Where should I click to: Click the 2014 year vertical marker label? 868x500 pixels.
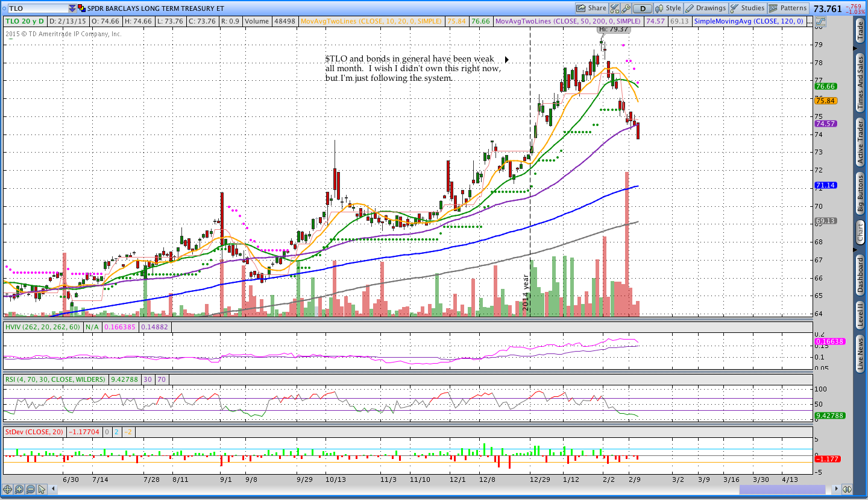click(526, 293)
